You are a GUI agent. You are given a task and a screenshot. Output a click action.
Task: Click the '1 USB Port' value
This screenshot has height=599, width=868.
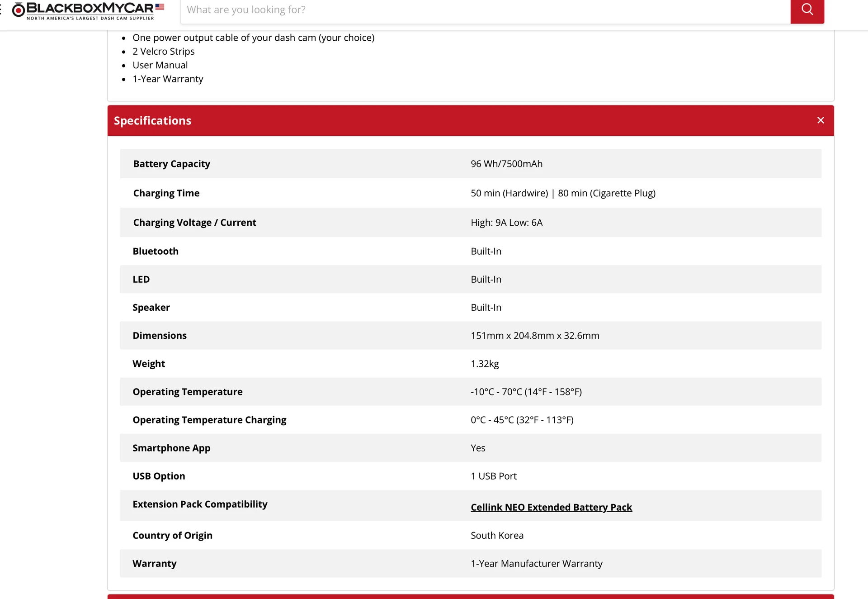click(x=494, y=476)
